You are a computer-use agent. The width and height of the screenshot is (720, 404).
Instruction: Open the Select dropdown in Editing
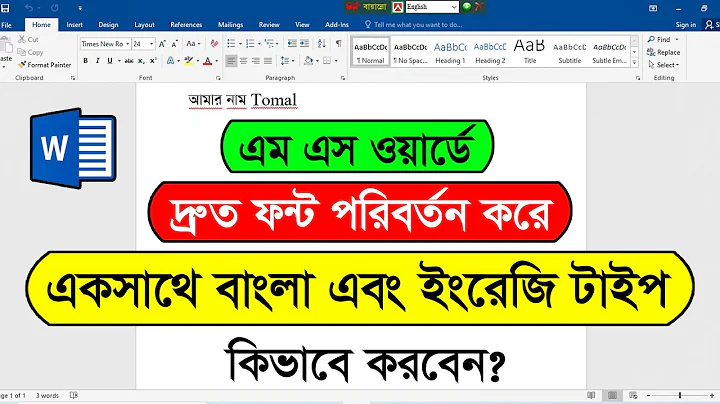(664, 65)
